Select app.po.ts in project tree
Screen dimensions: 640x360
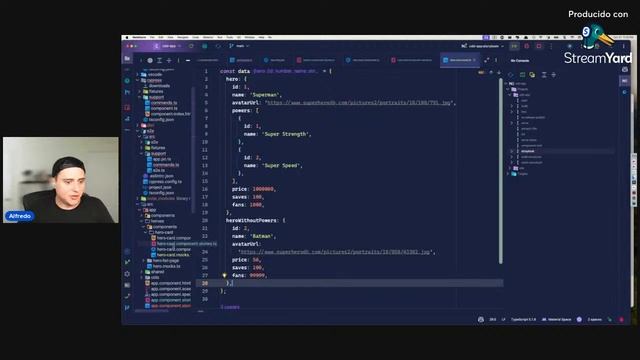(159, 159)
